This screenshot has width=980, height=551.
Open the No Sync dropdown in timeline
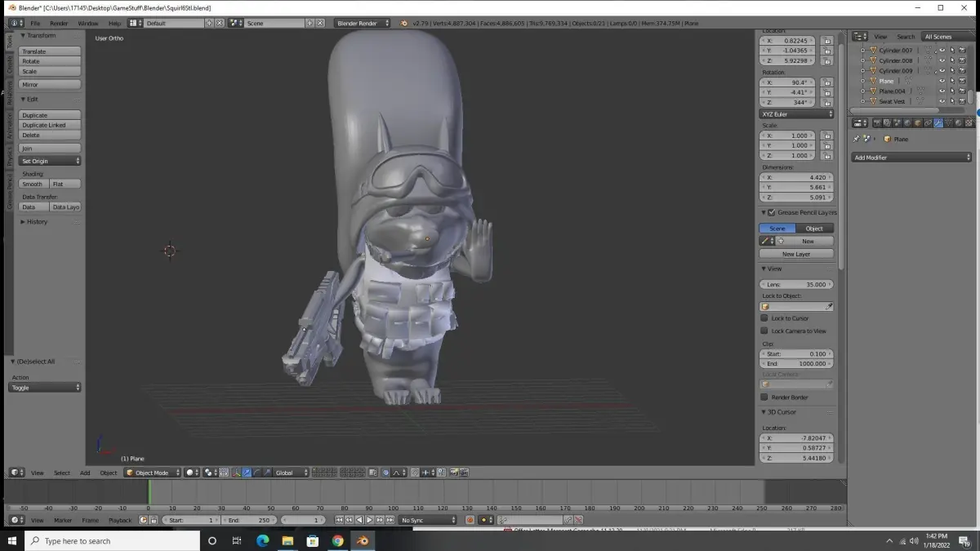click(x=428, y=520)
